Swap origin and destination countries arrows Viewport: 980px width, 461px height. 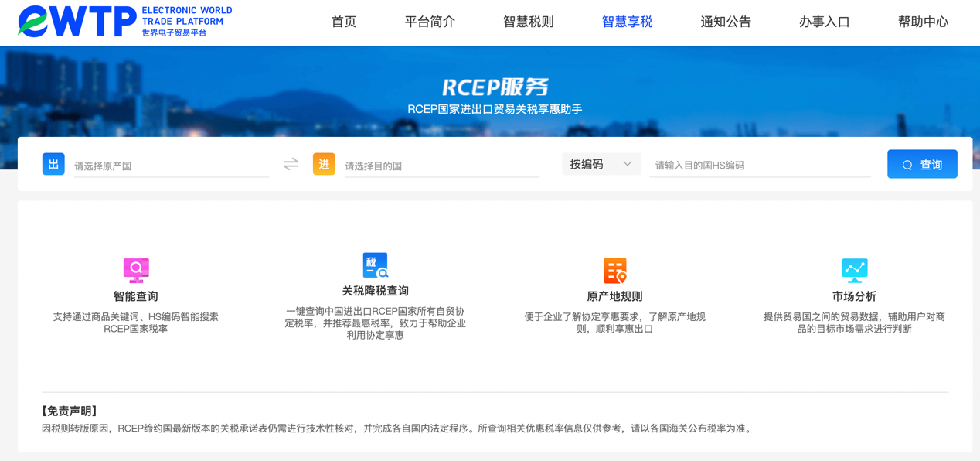(291, 164)
